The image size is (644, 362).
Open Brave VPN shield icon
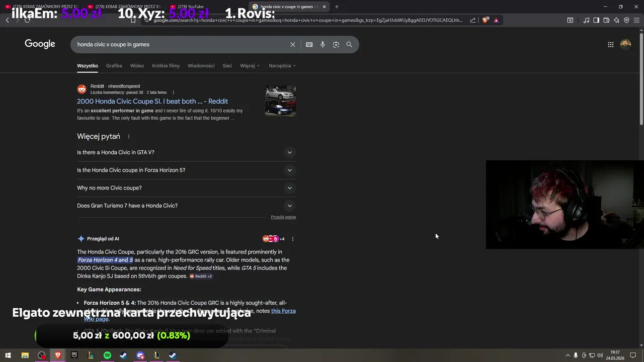pyautogui.click(x=626, y=20)
